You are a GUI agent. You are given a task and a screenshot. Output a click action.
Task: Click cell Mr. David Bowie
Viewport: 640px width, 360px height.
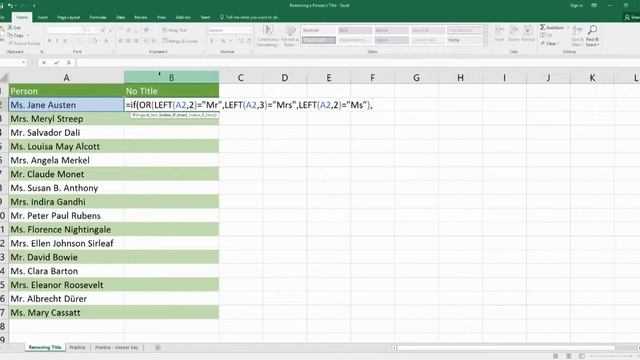[x=66, y=257]
